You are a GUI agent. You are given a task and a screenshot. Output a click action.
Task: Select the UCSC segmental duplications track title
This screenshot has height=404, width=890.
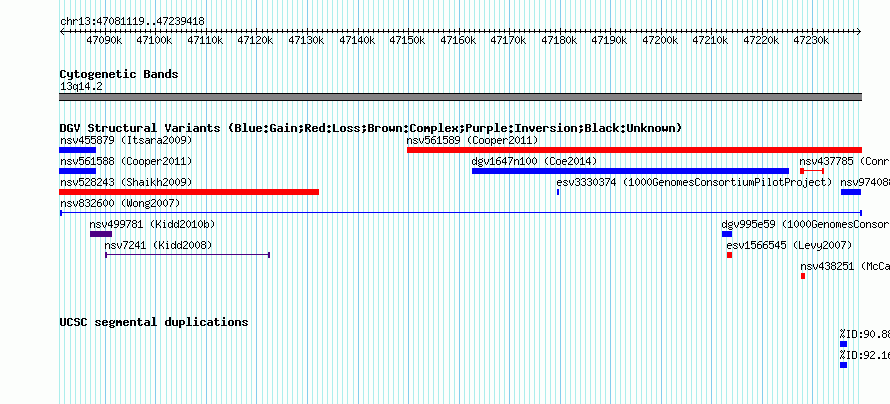coord(154,322)
